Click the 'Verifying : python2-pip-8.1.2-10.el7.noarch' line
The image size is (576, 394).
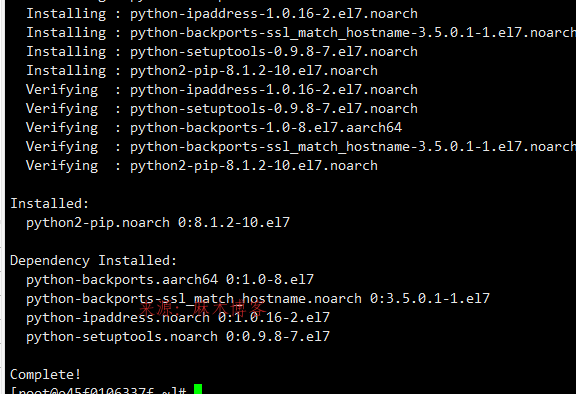pyautogui.click(x=202, y=166)
